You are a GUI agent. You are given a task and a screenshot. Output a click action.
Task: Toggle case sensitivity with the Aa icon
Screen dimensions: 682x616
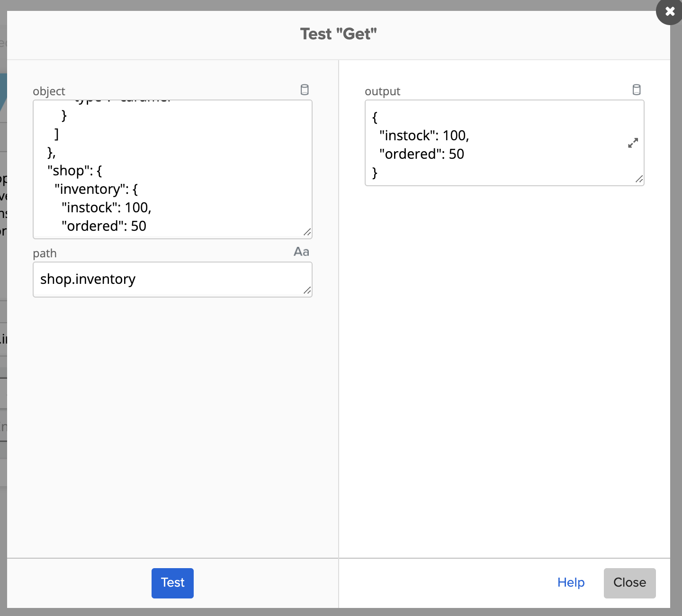[301, 252]
